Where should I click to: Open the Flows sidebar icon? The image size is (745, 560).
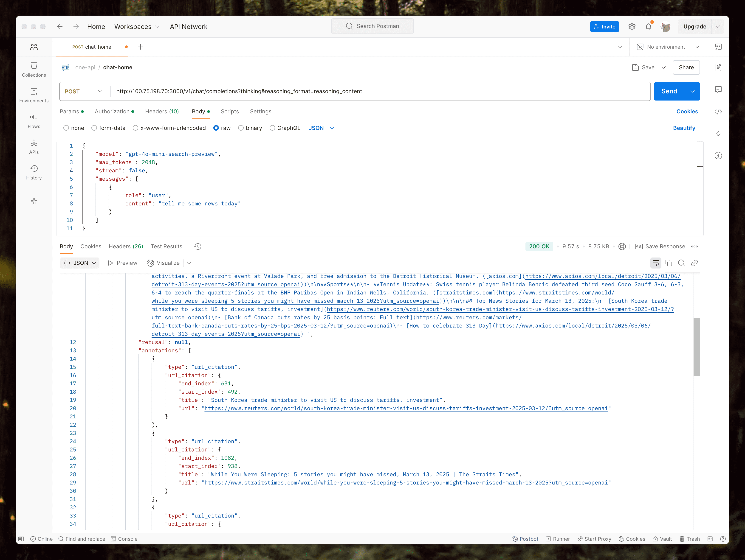34,121
